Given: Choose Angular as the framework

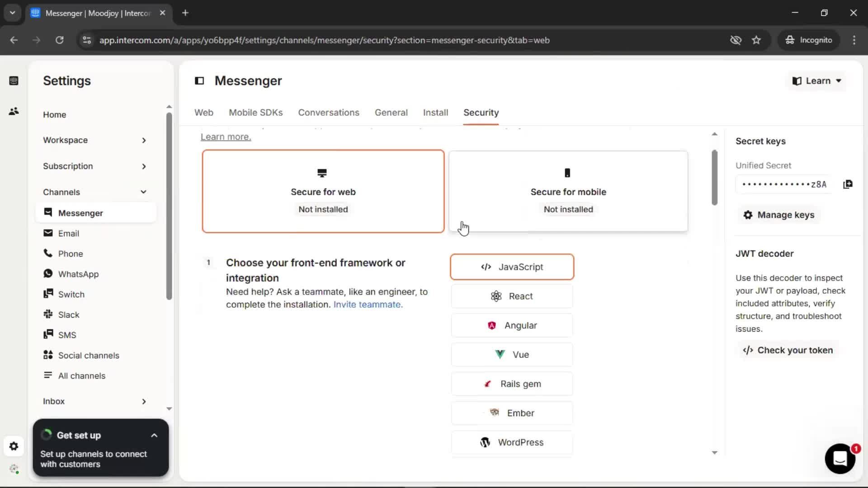Looking at the screenshot, I should point(512,326).
